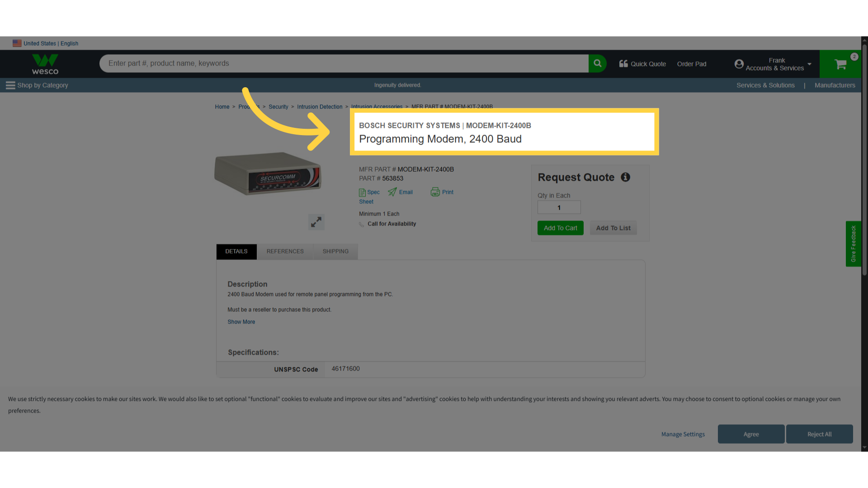Go to Intrusion Accessories breadcrumb
The image size is (868, 488).
click(x=377, y=107)
